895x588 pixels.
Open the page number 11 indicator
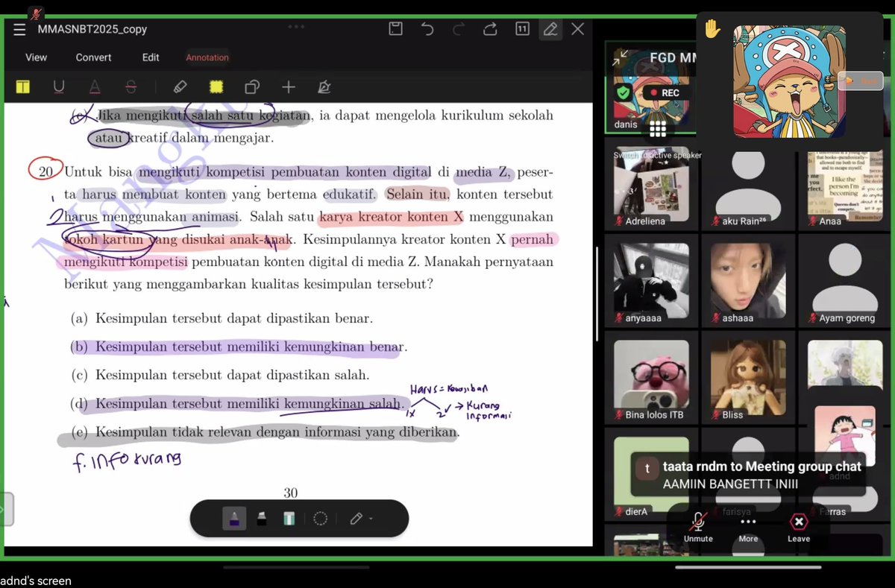[x=522, y=29]
